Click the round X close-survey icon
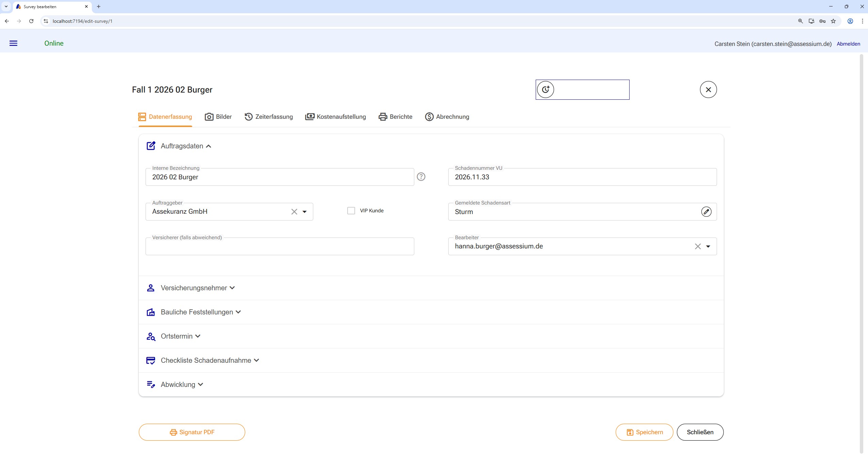The height and width of the screenshot is (472, 868). click(708, 89)
